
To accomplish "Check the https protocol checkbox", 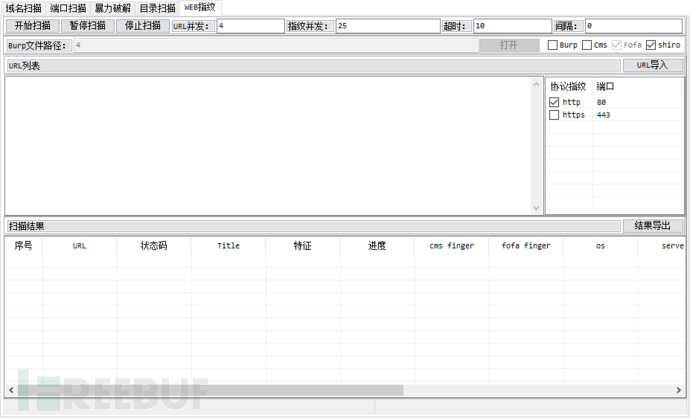I will pyautogui.click(x=554, y=115).
